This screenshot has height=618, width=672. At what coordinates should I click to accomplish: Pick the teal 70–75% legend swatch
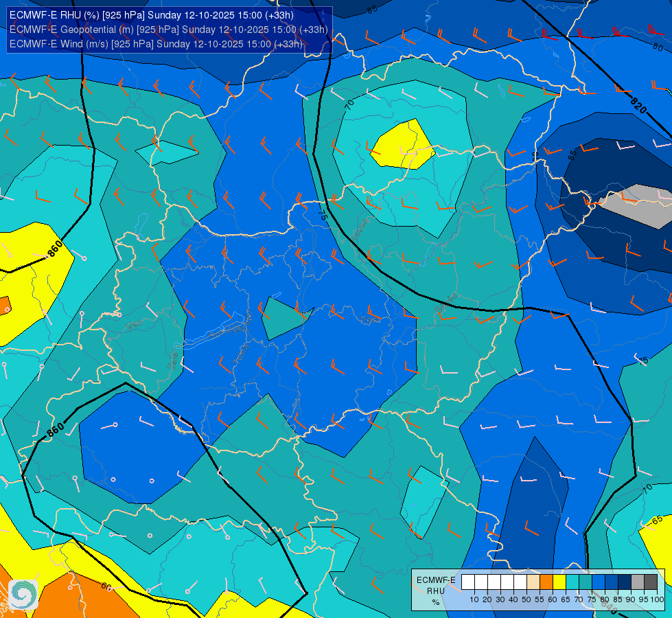coord(586,582)
